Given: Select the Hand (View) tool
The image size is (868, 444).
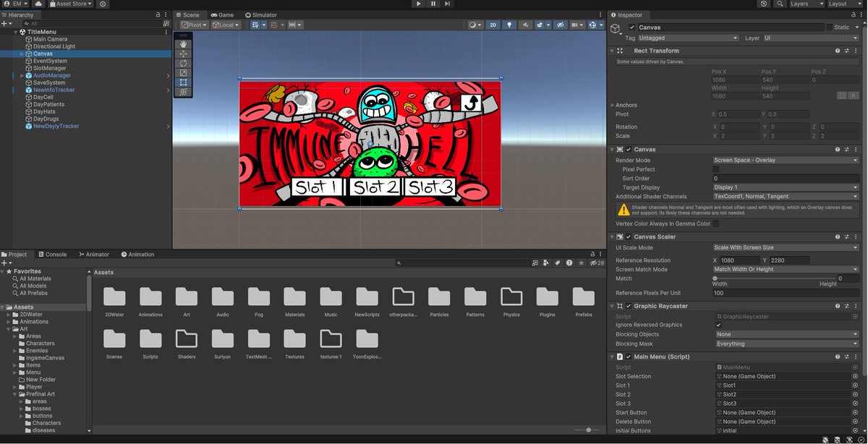Looking at the screenshot, I should (183, 43).
